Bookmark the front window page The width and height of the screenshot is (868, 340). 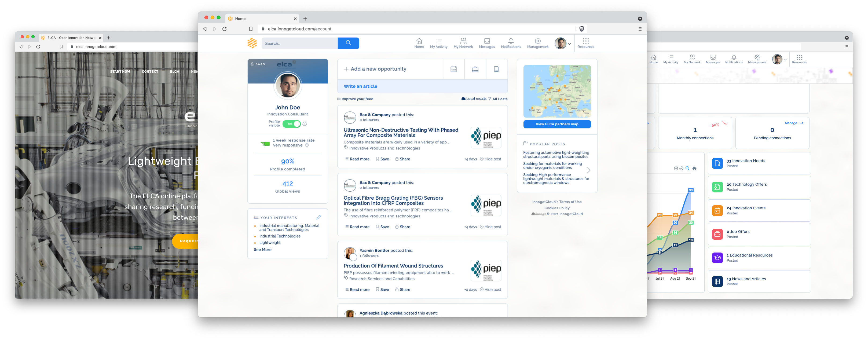click(x=251, y=29)
